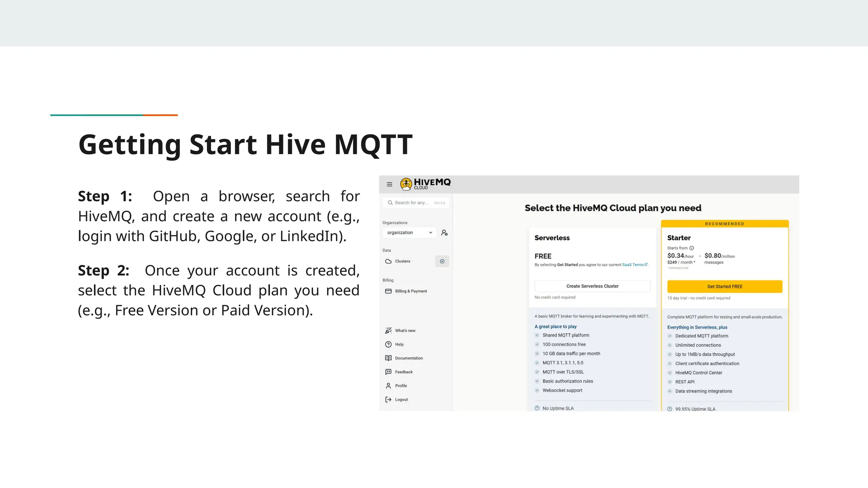Open the hamburger menu icon
Viewport: 868px width, 488px height.
click(x=389, y=184)
